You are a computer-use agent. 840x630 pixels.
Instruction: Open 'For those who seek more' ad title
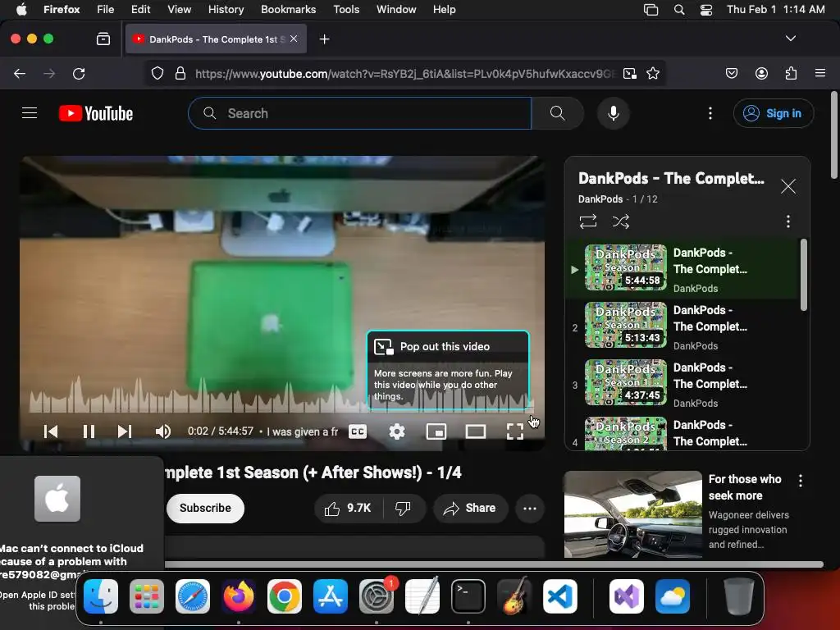pos(745,487)
